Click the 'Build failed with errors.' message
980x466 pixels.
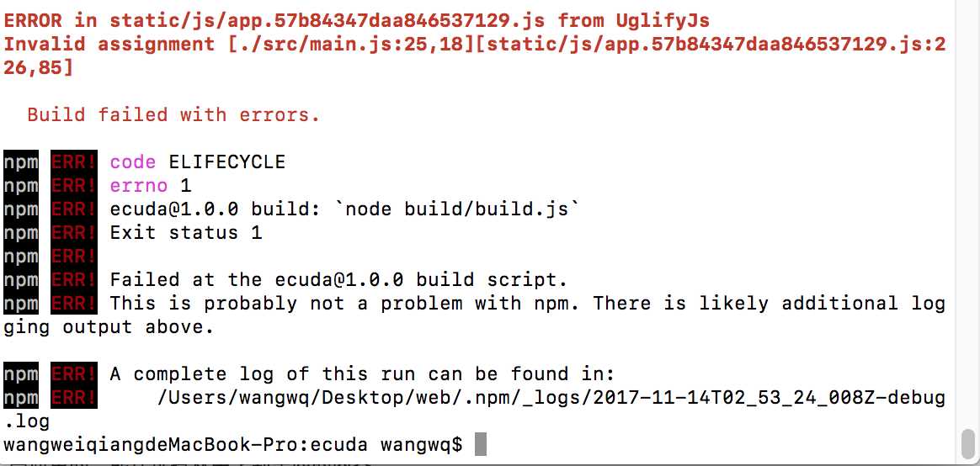point(173,114)
